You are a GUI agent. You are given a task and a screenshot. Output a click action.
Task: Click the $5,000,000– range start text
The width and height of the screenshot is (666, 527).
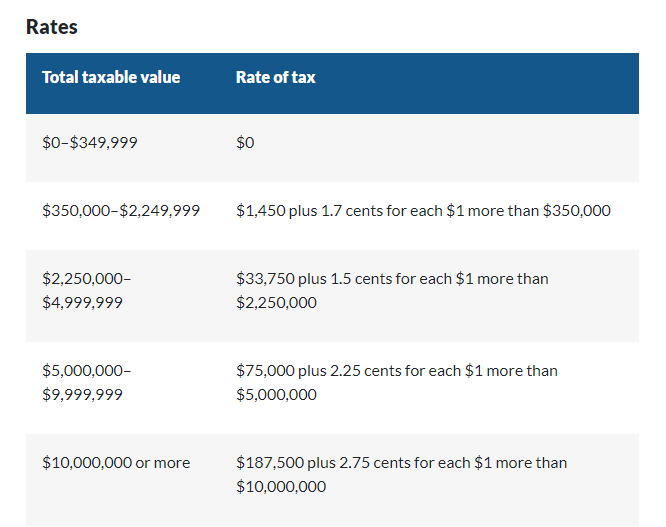click(87, 370)
